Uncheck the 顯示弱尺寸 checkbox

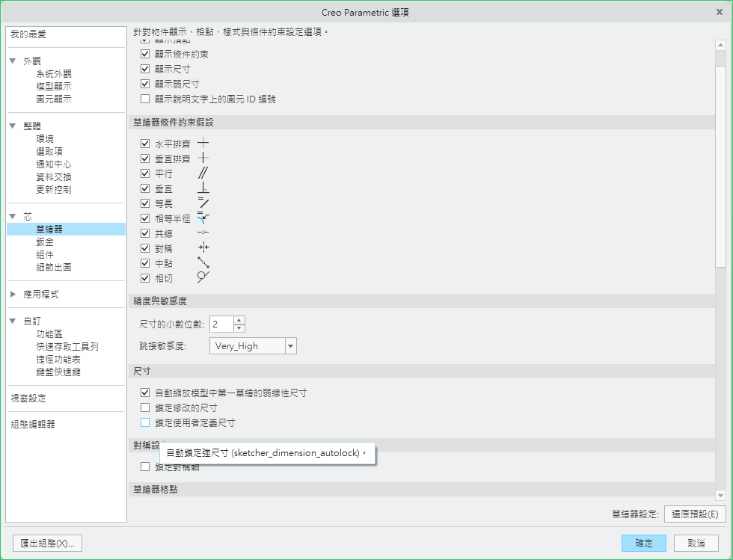(146, 84)
